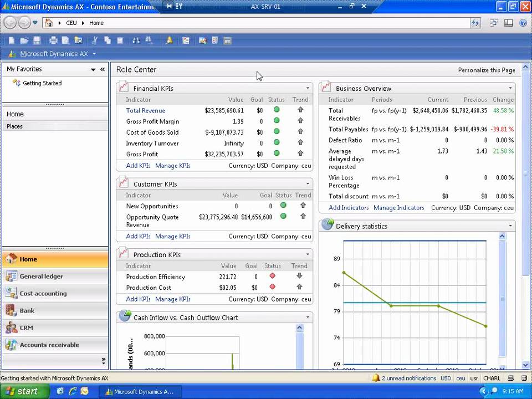
Task: Click the Total Payables indicator
Action: point(348,129)
